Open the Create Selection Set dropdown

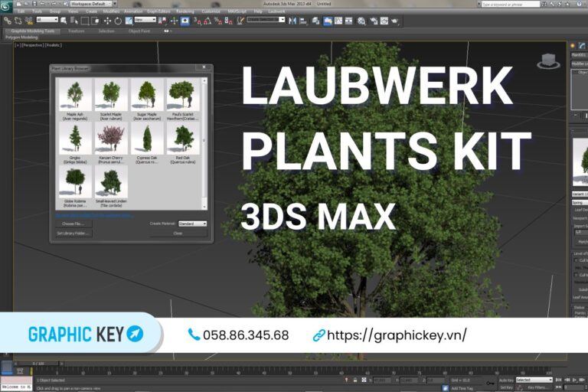click(x=266, y=19)
